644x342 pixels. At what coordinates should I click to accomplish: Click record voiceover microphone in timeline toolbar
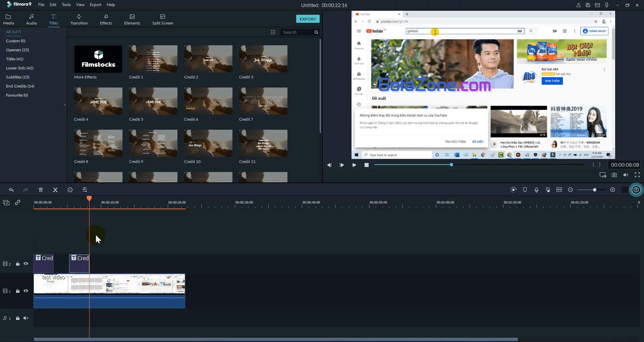[536, 190]
